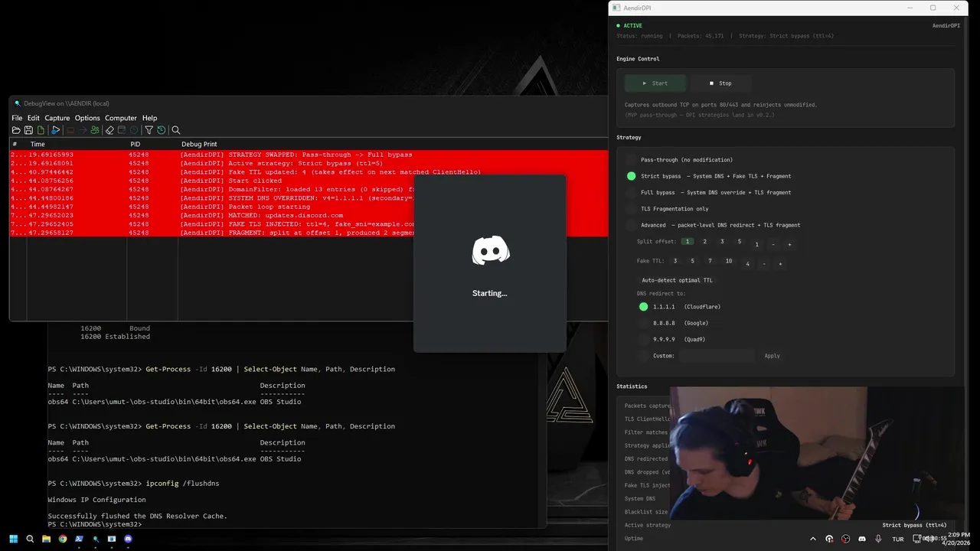Increase Split offset with plus button

(789, 245)
